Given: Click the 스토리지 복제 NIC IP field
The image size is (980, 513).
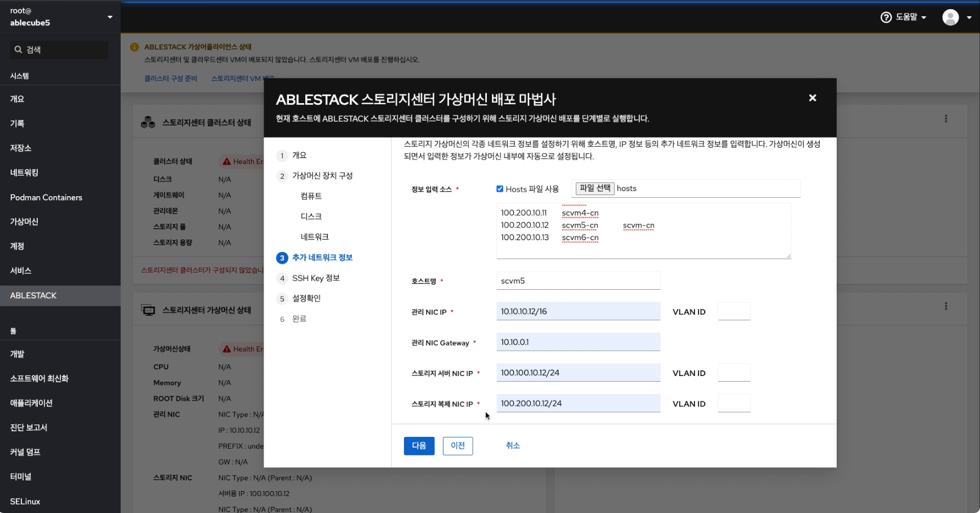Looking at the screenshot, I should click(x=578, y=403).
